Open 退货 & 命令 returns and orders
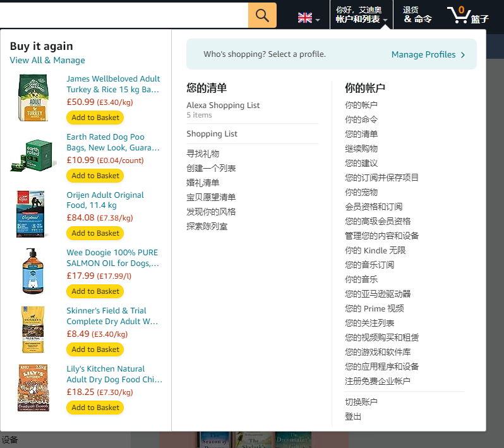Viewport: 504px width, 448px height. tap(417, 15)
